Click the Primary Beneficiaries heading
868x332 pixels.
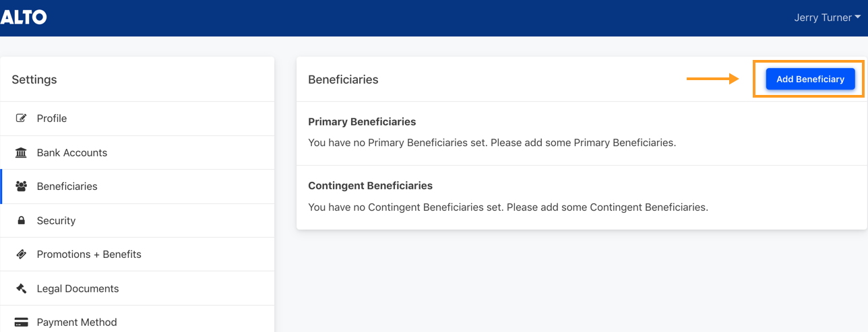click(362, 122)
